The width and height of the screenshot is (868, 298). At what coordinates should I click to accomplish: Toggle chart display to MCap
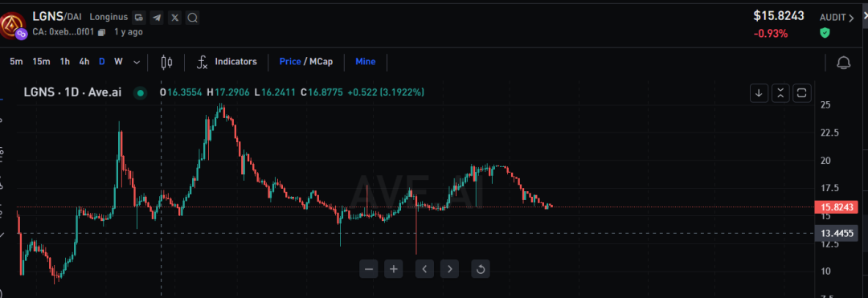(321, 61)
